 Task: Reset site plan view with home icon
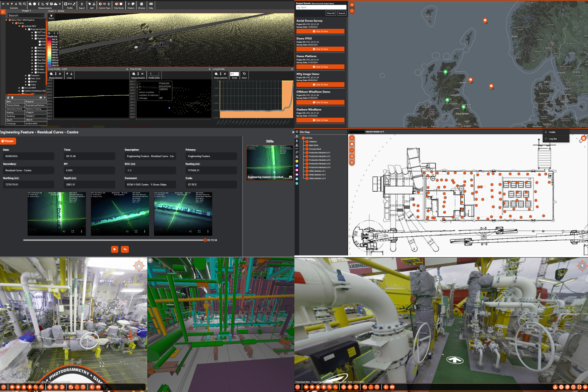pyautogui.click(x=352, y=144)
